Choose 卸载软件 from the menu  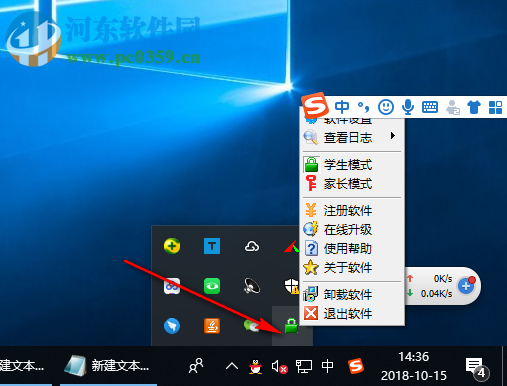tap(352, 295)
